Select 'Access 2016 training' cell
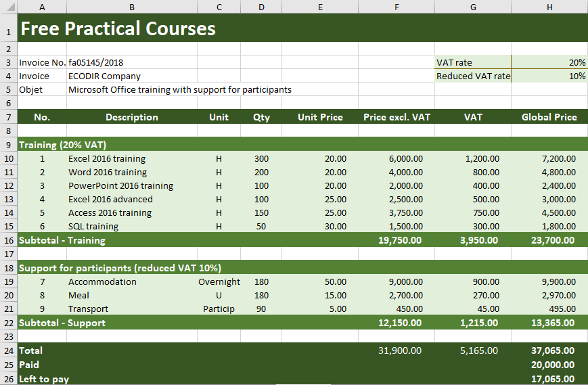This screenshot has width=588, height=385. click(132, 212)
